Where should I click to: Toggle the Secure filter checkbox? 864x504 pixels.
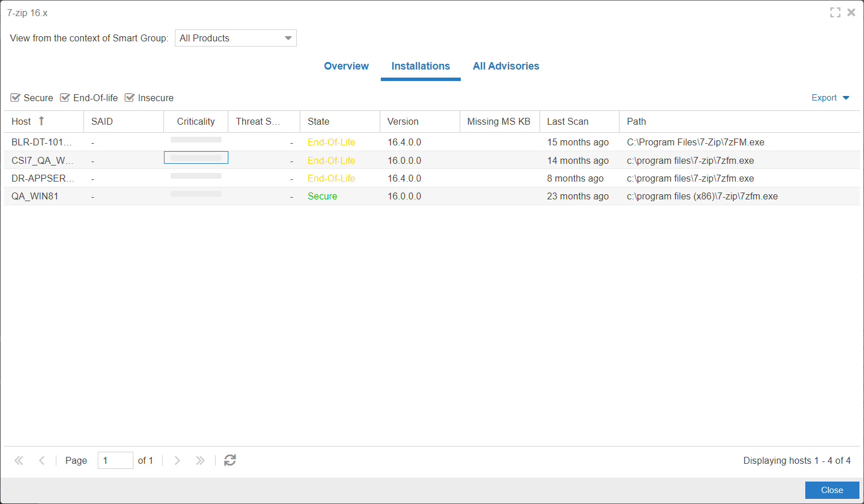16,98
